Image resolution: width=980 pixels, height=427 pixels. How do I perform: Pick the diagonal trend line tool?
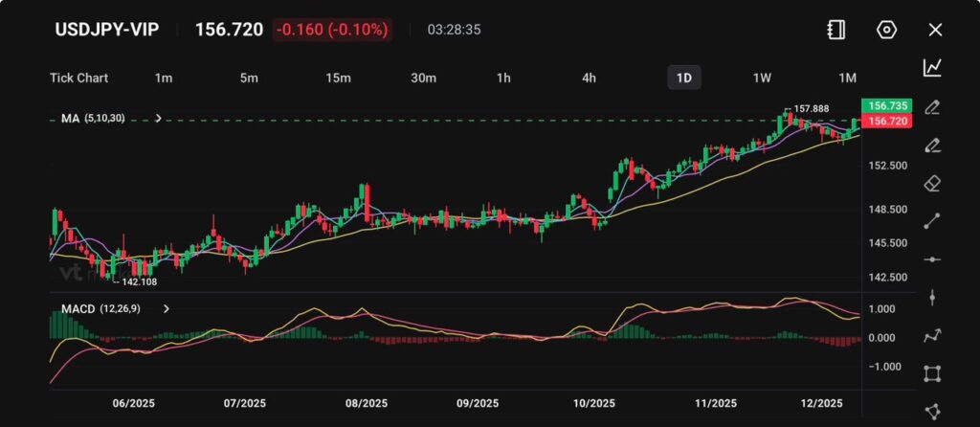tap(932, 221)
